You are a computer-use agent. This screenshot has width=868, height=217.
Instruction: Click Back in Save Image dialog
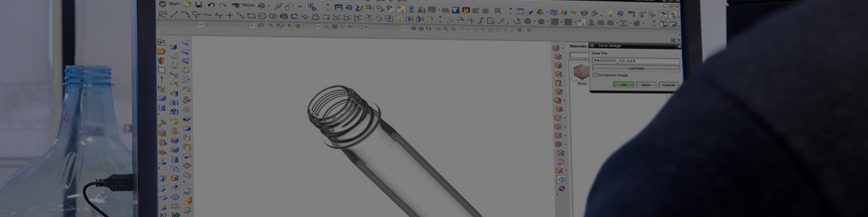(x=646, y=85)
